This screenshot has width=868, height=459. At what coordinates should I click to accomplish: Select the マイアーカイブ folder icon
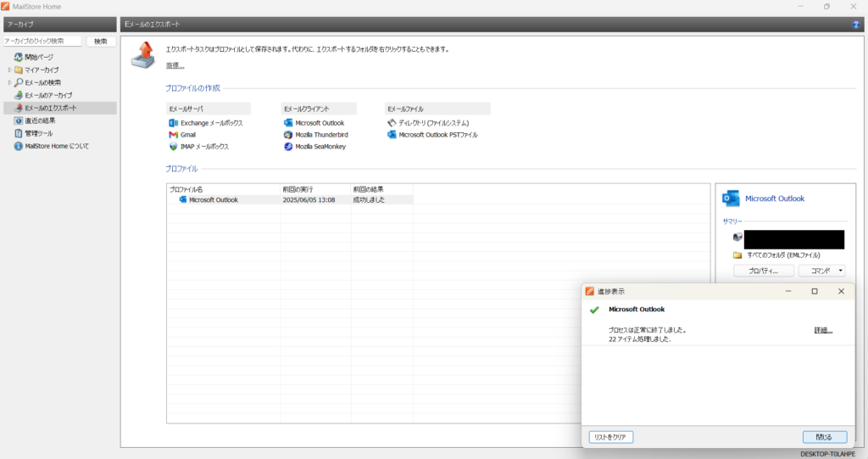click(x=19, y=70)
